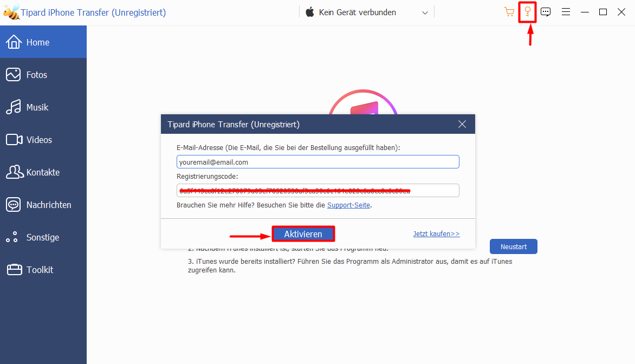Click the shopping cart purchase icon
This screenshot has height=364, width=635.
[509, 12]
